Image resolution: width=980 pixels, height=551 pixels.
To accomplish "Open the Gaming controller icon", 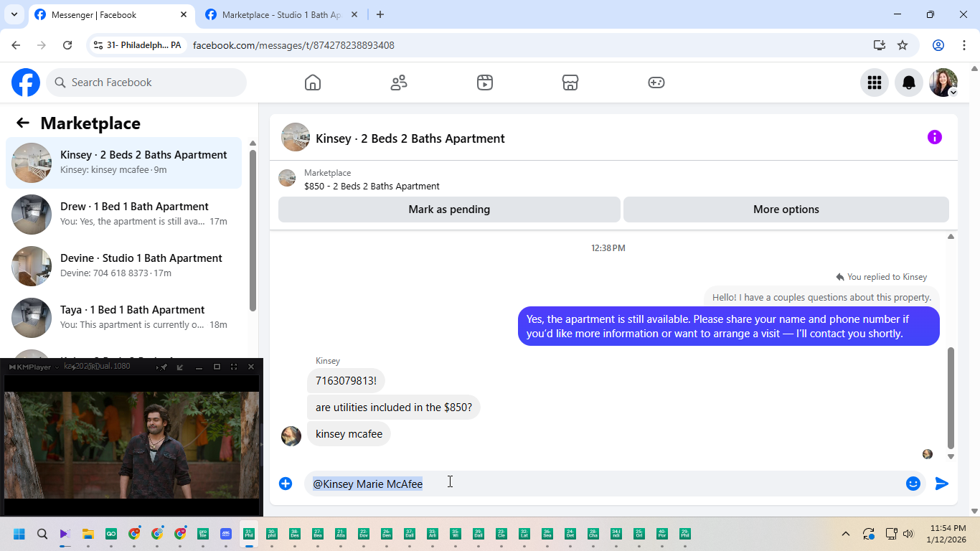I will click(x=656, y=83).
